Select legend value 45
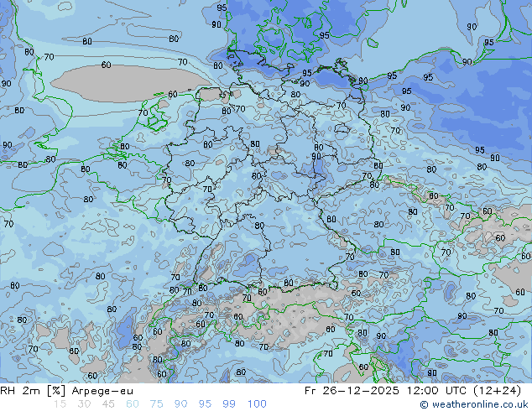This screenshot has height=411, width=532. [108, 404]
